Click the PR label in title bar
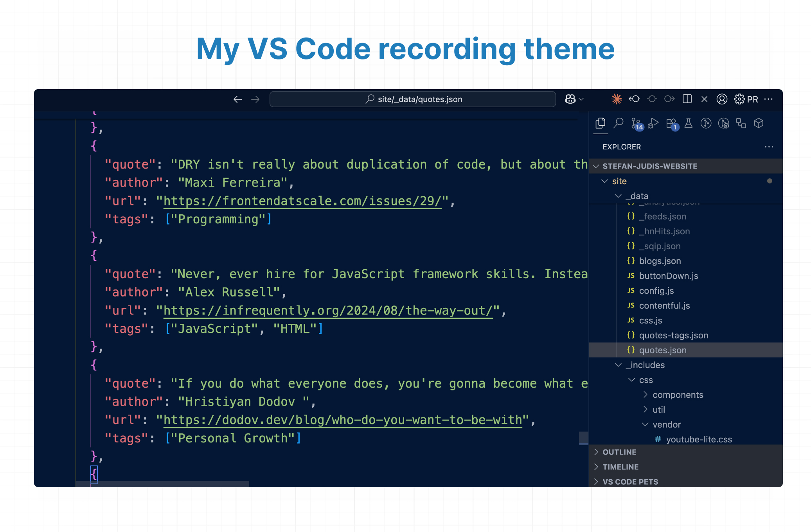 pos(753,99)
